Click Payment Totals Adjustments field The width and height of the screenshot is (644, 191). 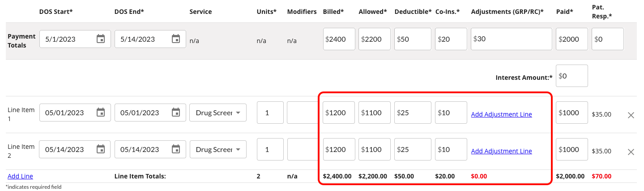512,39
